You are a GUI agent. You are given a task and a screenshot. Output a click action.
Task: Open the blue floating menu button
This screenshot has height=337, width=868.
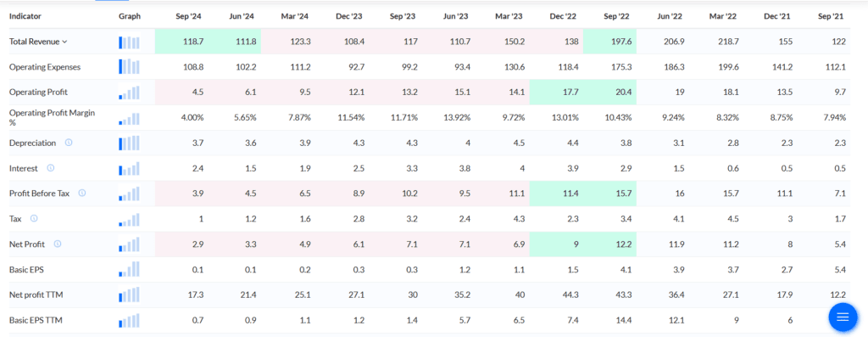point(843,317)
